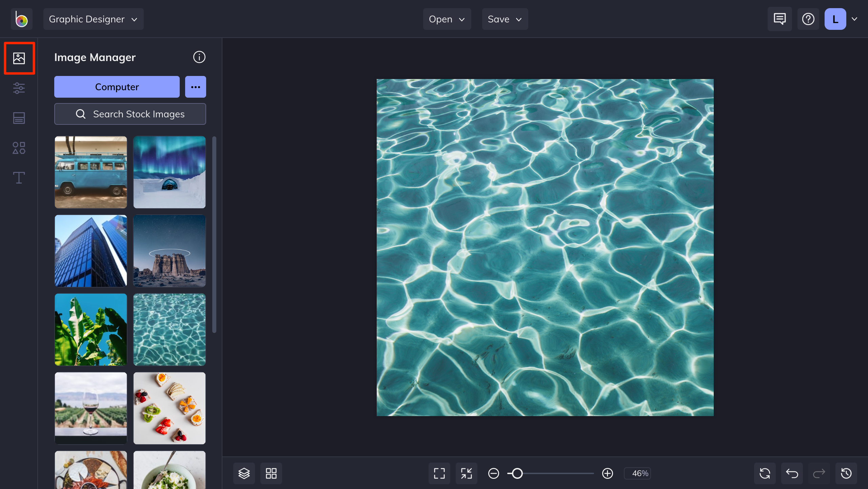Open the Layers panel icon
Image resolution: width=868 pixels, height=489 pixels.
click(244, 473)
